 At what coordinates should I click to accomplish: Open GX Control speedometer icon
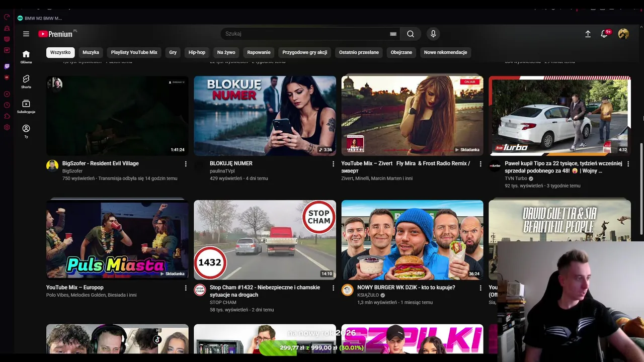coord(7,17)
